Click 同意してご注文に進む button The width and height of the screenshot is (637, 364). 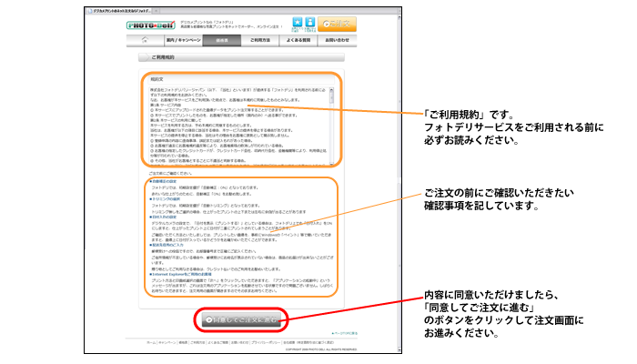241,320
